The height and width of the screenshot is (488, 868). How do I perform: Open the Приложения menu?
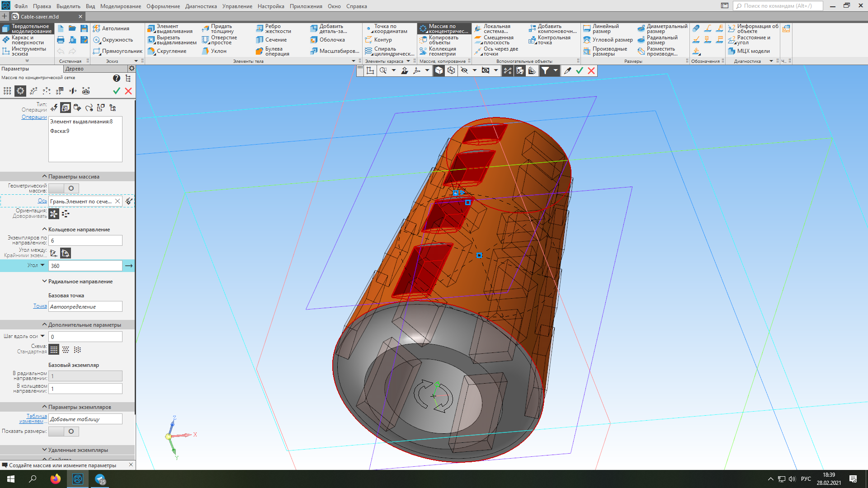click(x=306, y=6)
